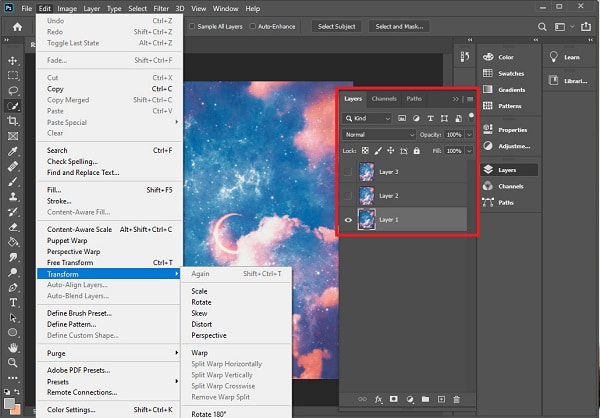Select the Brush tool

tap(13, 181)
